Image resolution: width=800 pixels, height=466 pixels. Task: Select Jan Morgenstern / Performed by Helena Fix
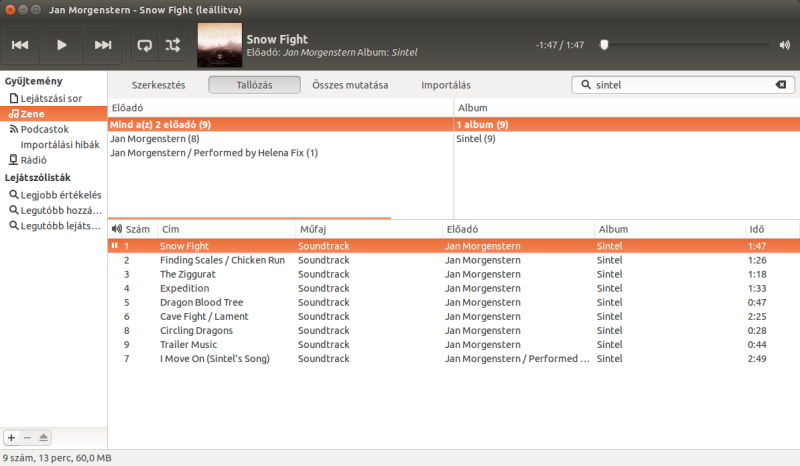[280, 153]
